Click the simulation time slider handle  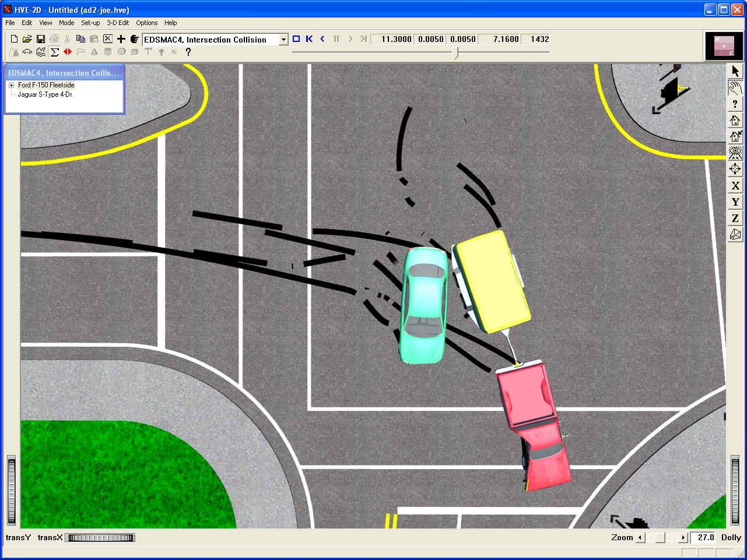coord(456,52)
